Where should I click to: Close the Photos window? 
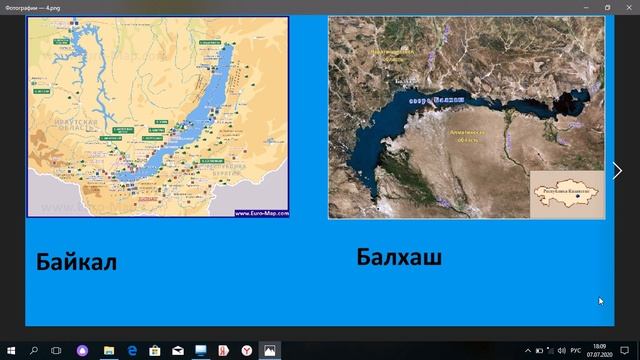click(629, 7)
